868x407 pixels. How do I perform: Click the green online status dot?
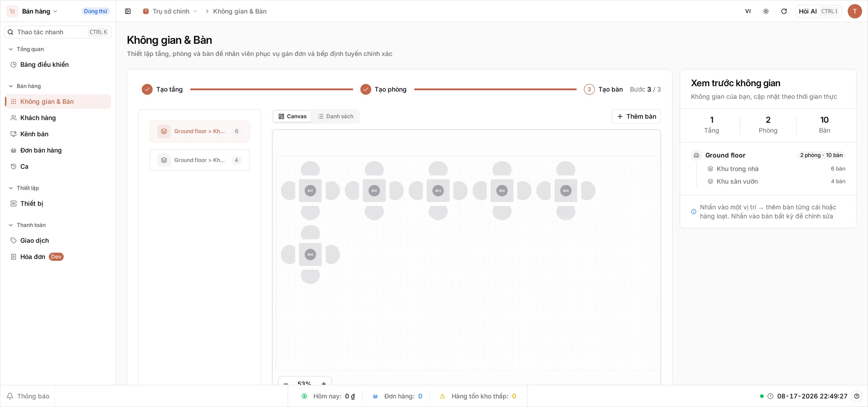point(762,396)
